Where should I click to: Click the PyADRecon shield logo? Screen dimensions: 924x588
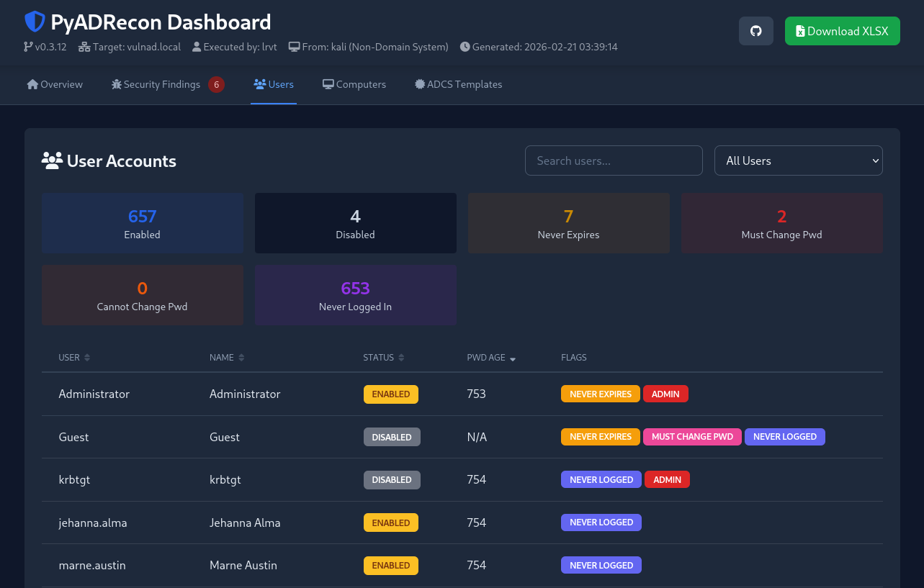[35, 22]
